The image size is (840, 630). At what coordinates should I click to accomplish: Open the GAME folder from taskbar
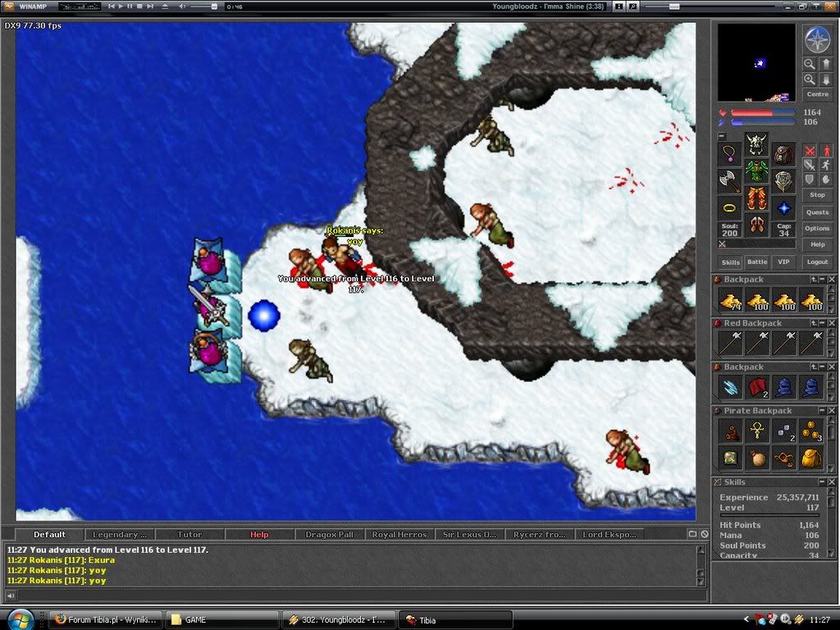pos(221,620)
